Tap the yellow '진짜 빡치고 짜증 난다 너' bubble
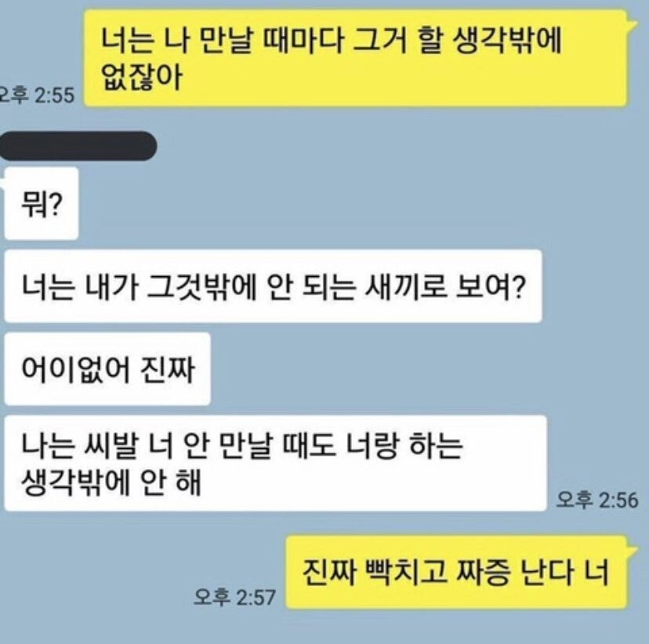The width and height of the screenshot is (649, 644). point(457,573)
